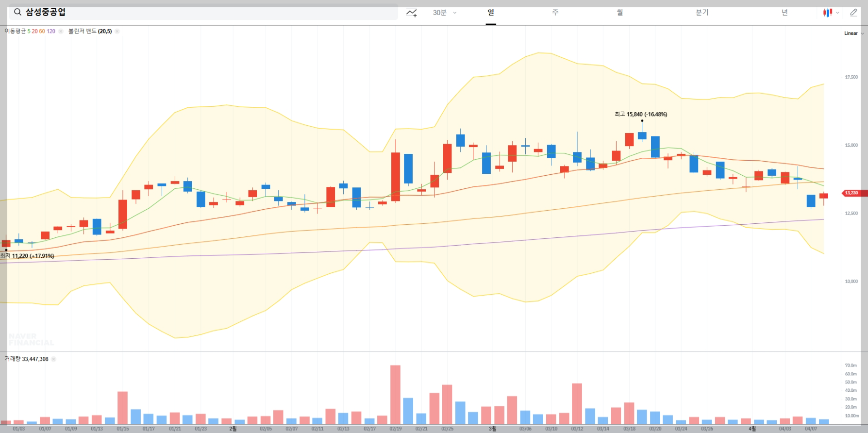Focus the 삼성중공업 search field
Screen dimensions: 868x433
tap(203, 12)
